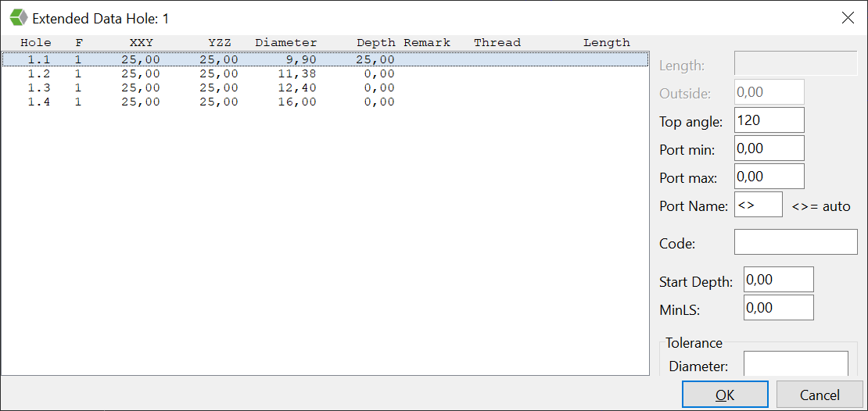
Task: Confirm with the OK button
Action: pos(725,395)
